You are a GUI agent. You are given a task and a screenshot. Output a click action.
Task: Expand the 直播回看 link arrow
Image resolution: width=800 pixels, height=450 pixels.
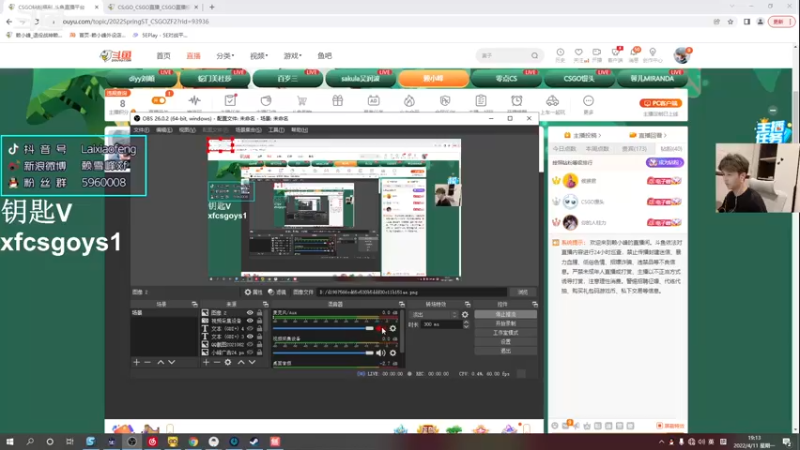(665, 135)
